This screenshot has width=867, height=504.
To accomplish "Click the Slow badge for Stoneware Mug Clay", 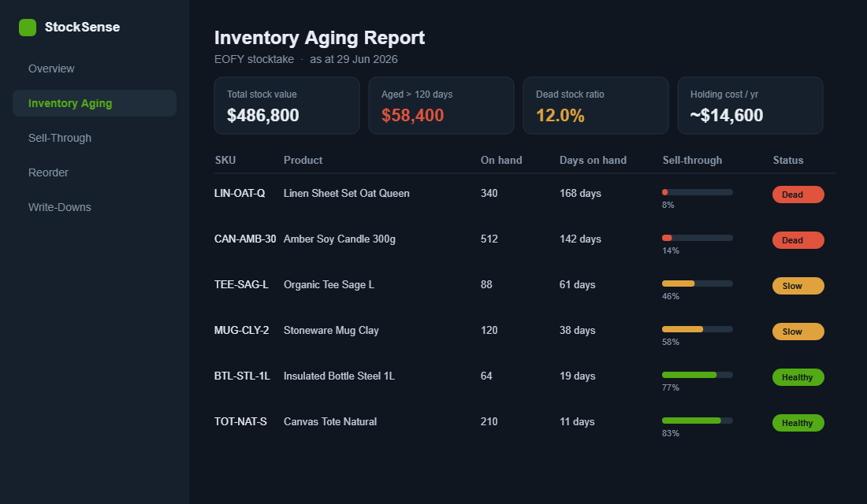I will coord(798,332).
